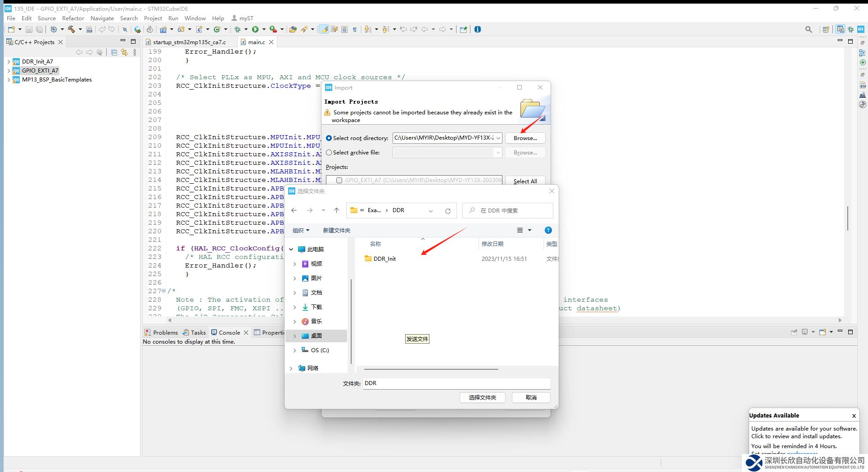868x472 pixels.
Task: Refresh the folder dialog address bar
Action: pyautogui.click(x=448, y=211)
